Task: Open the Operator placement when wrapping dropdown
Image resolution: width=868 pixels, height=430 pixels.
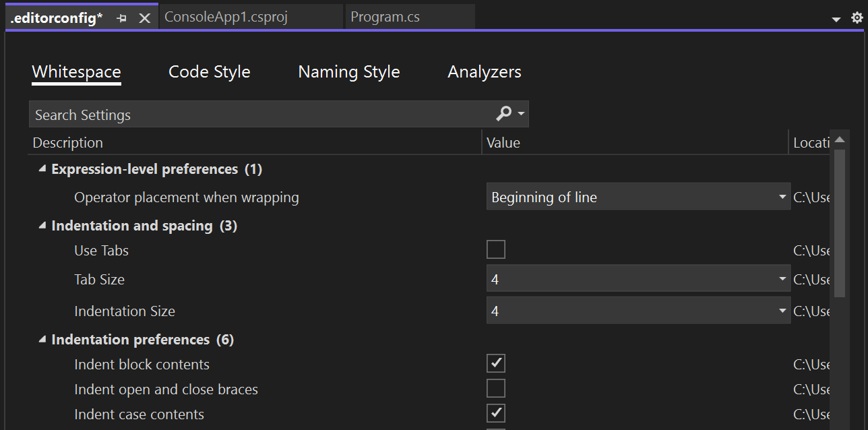Action: (x=782, y=196)
